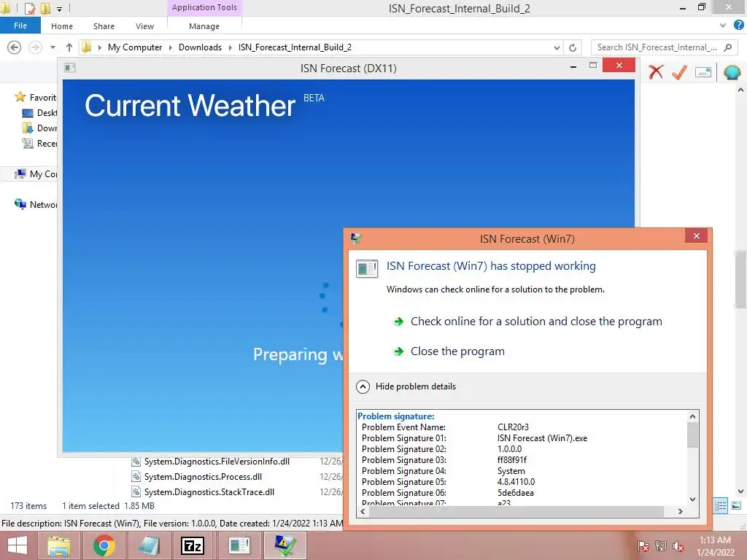Expand the chevron after Downloads breadcrumb
Image resolution: width=747 pixels, height=560 pixels.
230,47
